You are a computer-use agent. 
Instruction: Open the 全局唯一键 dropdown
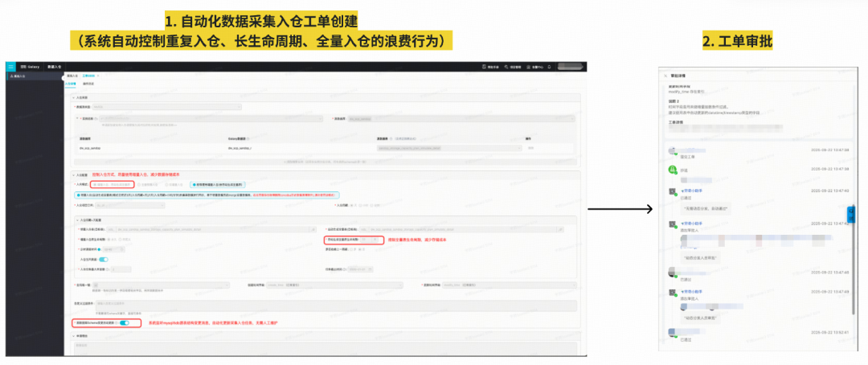(x=162, y=285)
